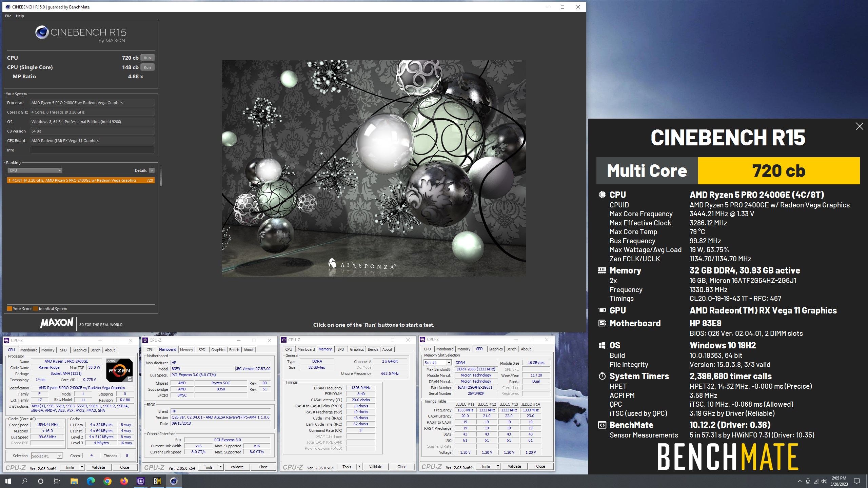The image size is (868, 488).
Task: Open the Help menu in Cinebench
Action: [x=20, y=16]
